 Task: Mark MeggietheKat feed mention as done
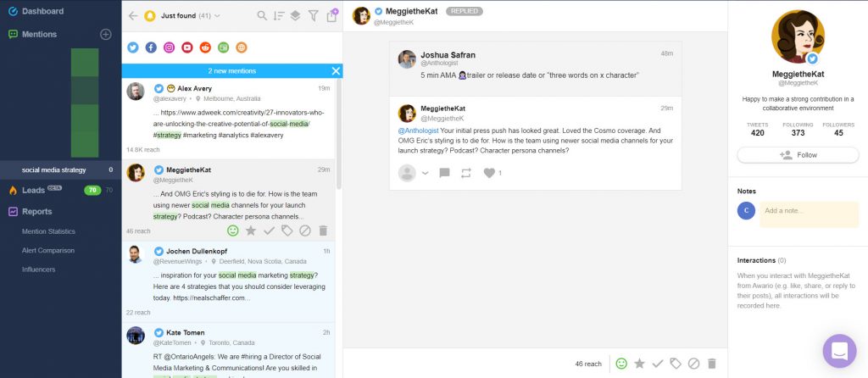[x=269, y=231]
